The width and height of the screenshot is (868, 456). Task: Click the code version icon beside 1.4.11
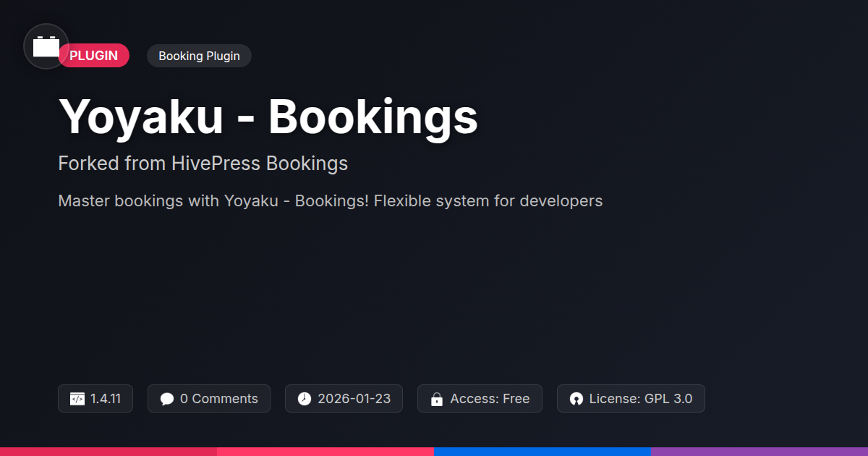77,399
